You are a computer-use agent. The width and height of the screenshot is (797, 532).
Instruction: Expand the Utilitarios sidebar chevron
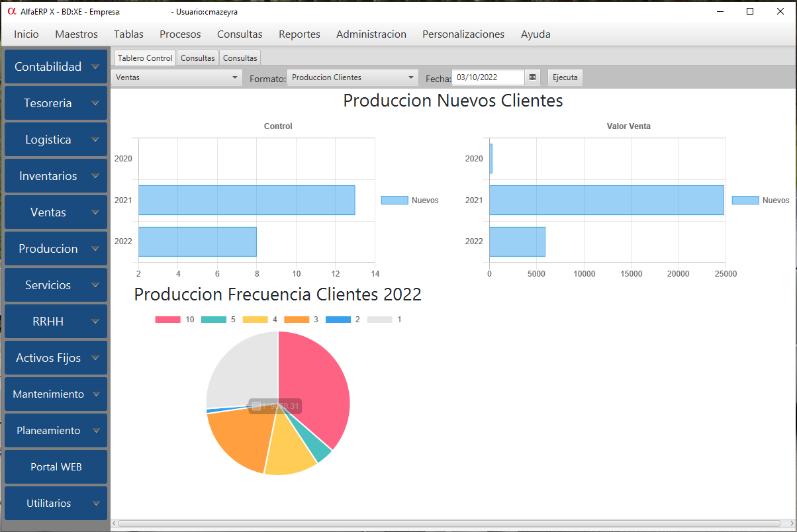(96, 503)
